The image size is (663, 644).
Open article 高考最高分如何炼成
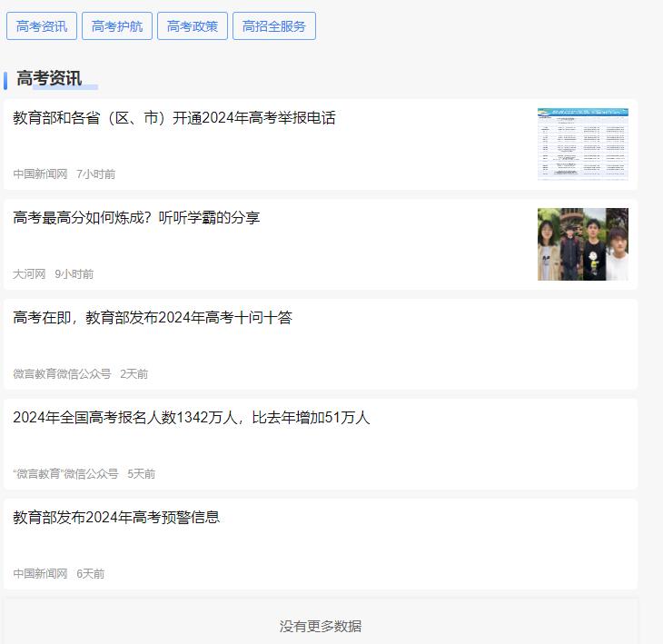[136, 218]
